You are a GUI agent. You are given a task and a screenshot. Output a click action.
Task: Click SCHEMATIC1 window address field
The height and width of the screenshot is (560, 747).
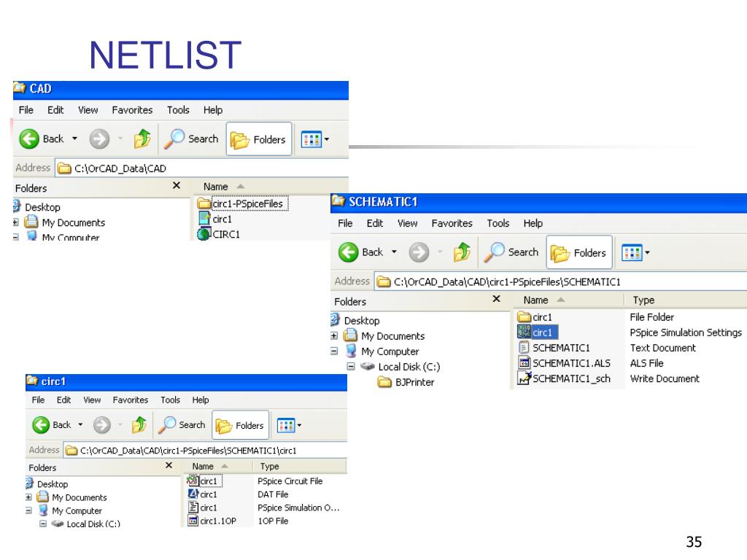click(561, 281)
